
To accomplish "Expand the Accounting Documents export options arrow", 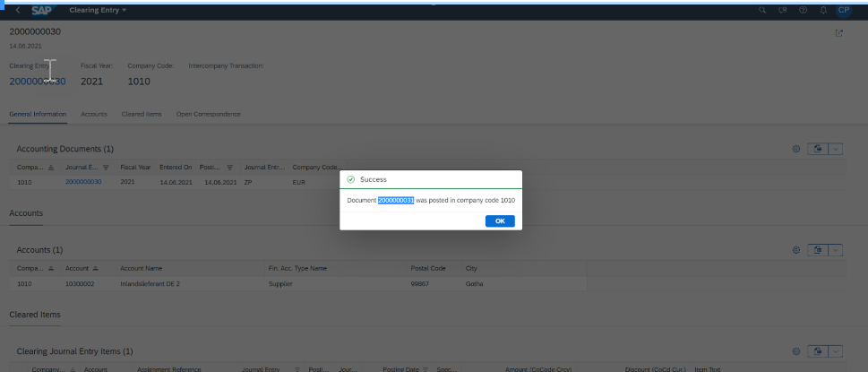I will click(x=836, y=149).
